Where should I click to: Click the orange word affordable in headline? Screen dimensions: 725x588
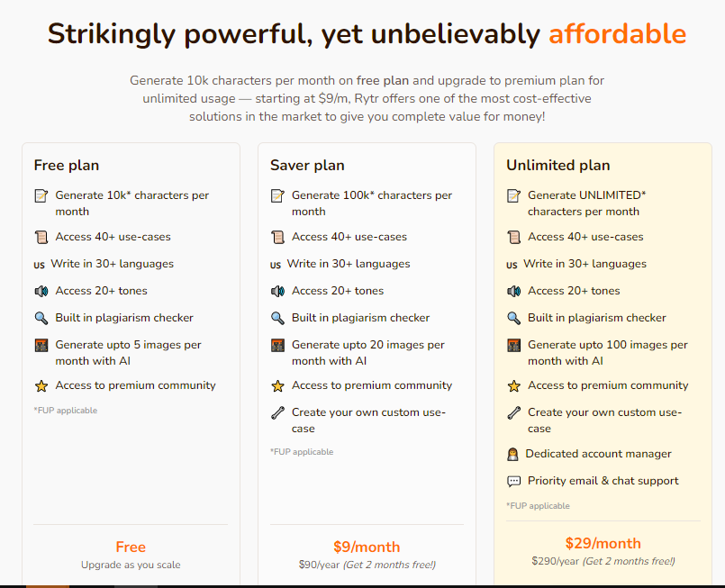[x=617, y=34]
